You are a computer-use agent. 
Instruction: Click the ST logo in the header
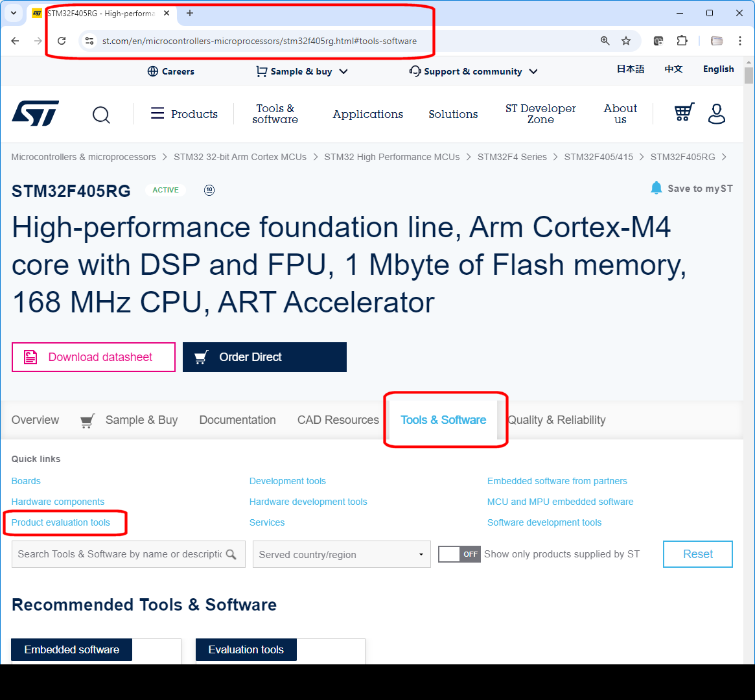[x=35, y=113]
